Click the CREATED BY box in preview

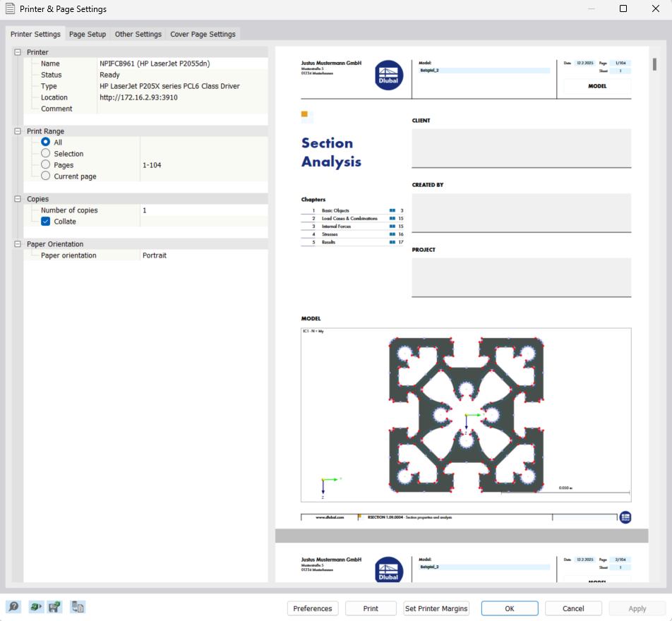(x=521, y=212)
